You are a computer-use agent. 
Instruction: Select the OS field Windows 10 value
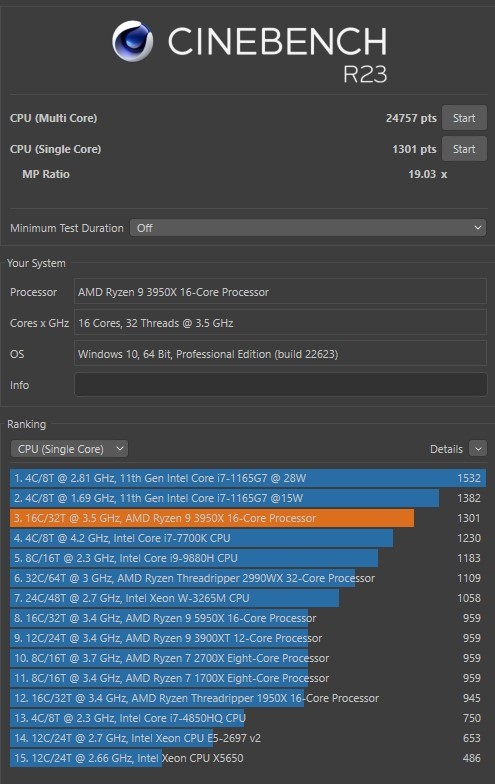280,354
